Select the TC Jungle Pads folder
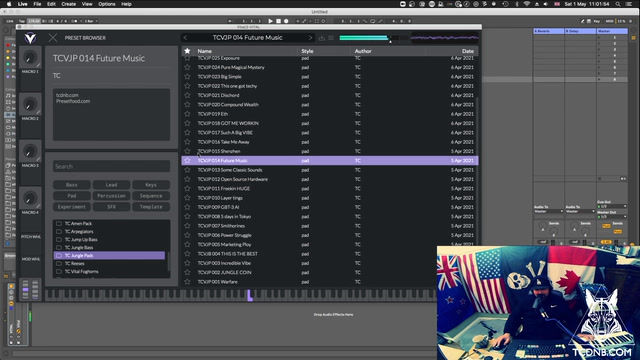 109,256
